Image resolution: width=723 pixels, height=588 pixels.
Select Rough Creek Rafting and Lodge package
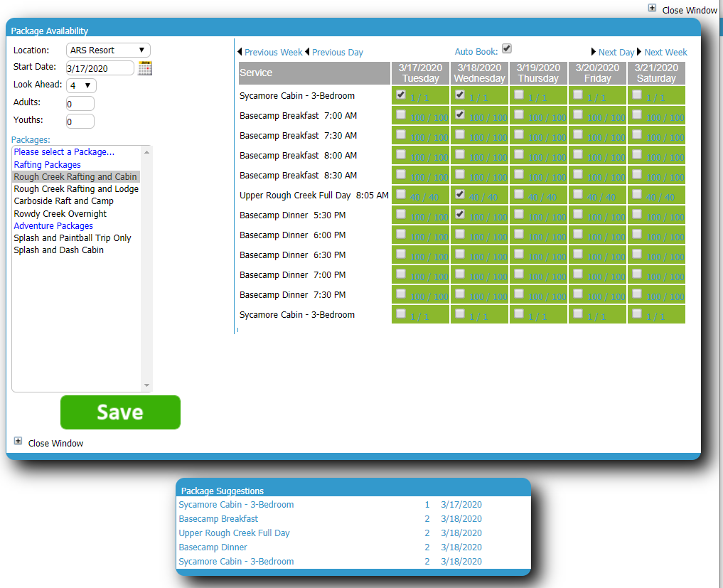(76, 189)
